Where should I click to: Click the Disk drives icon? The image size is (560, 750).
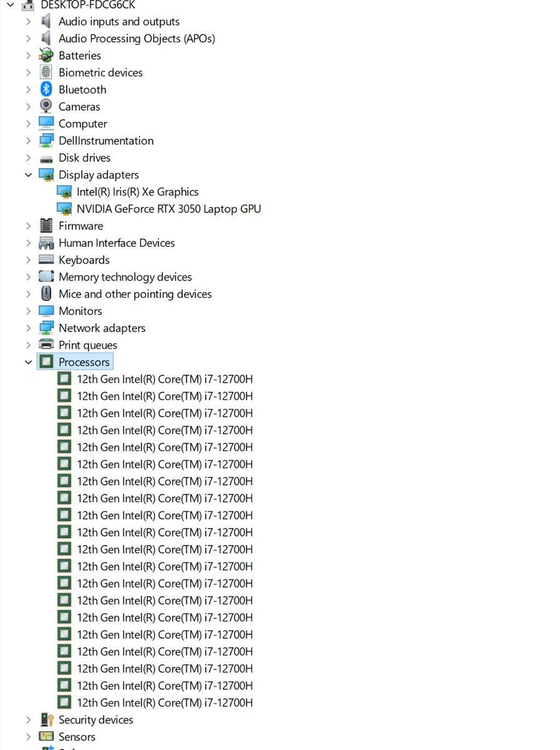[46, 158]
